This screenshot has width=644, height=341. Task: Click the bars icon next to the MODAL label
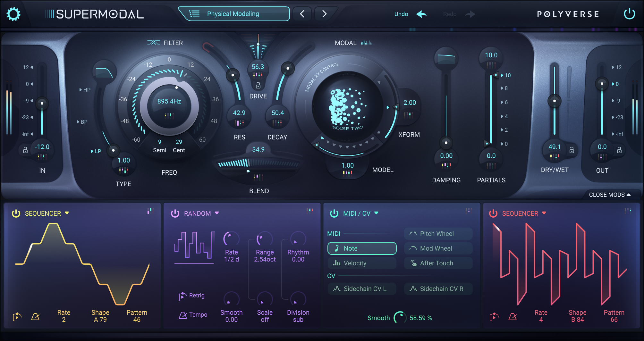367,42
